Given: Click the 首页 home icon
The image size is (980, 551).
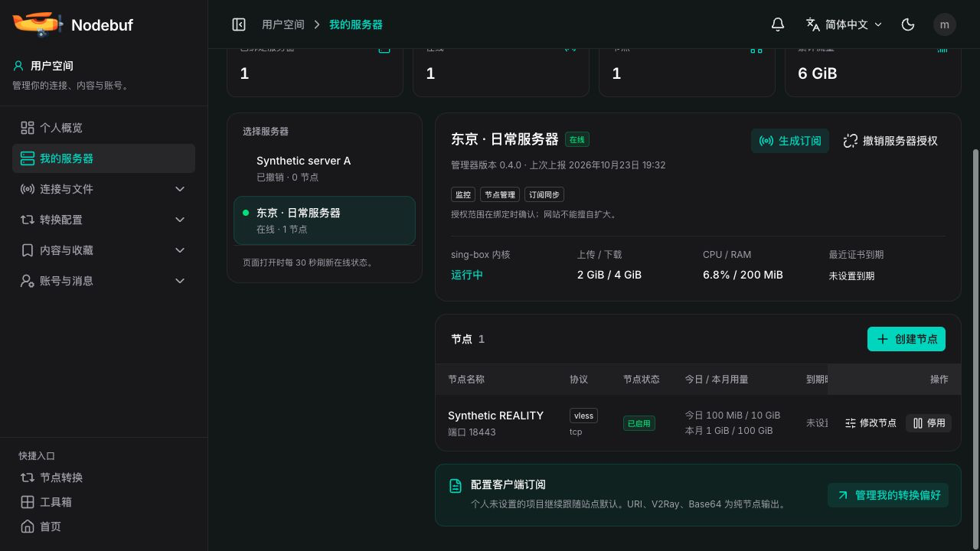Looking at the screenshot, I should [x=28, y=527].
